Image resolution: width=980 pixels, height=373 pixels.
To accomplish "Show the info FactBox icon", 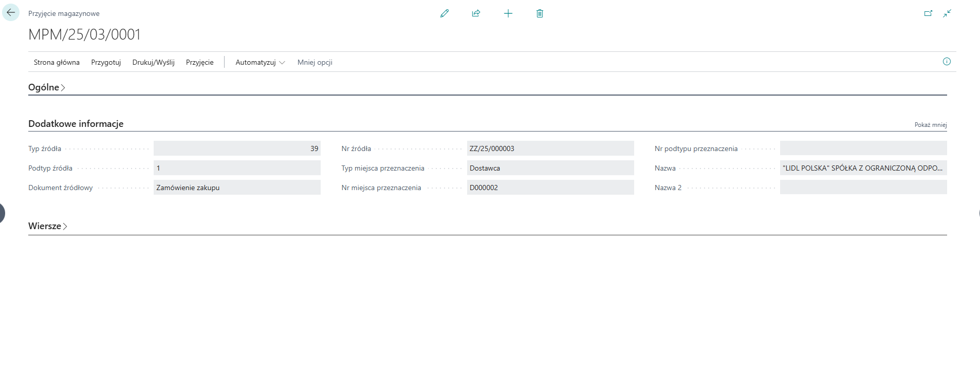I will pyautogui.click(x=947, y=62).
